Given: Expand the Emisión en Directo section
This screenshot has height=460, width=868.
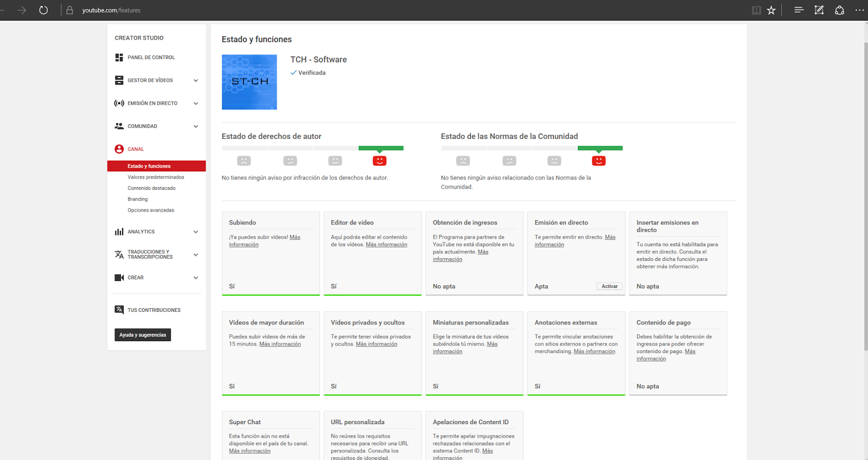Looking at the screenshot, I should (196, 104).
